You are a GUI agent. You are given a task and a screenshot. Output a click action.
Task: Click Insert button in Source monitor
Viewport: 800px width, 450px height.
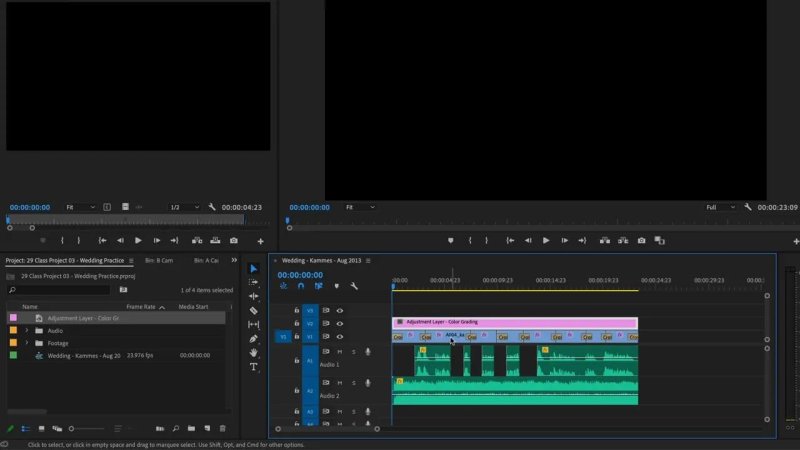(197, 240)
